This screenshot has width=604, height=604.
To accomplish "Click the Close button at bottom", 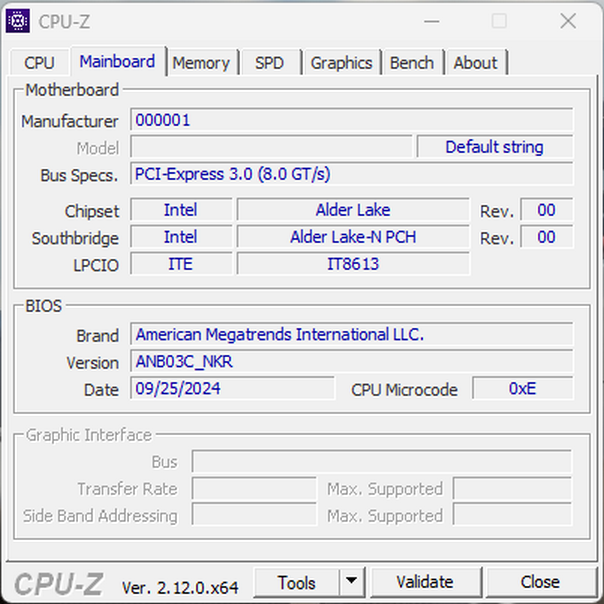I will click(540, 582).
